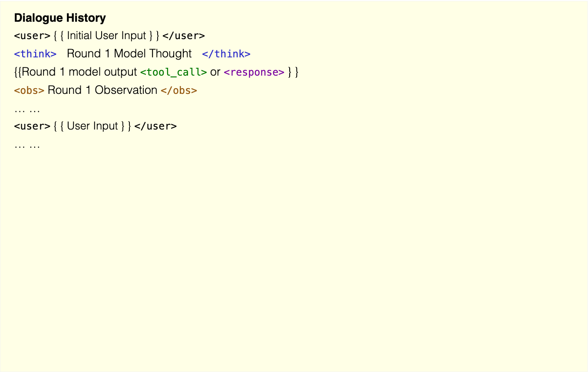
Task: Click the "{{Round 1 model output" text
Action: pyautogui.click(x=76, y=72)
